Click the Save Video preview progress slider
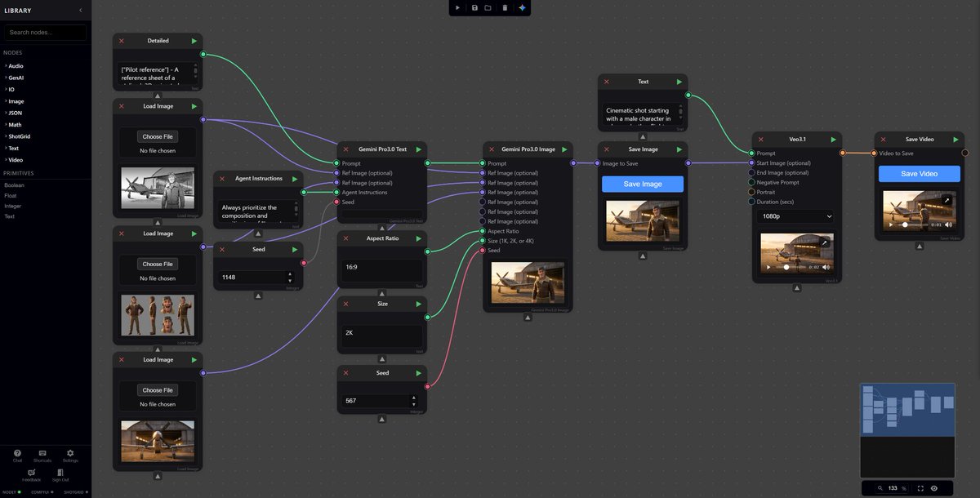Image resolution: width=980 pixels, height=498 pixels. click(x=913, y=225)
